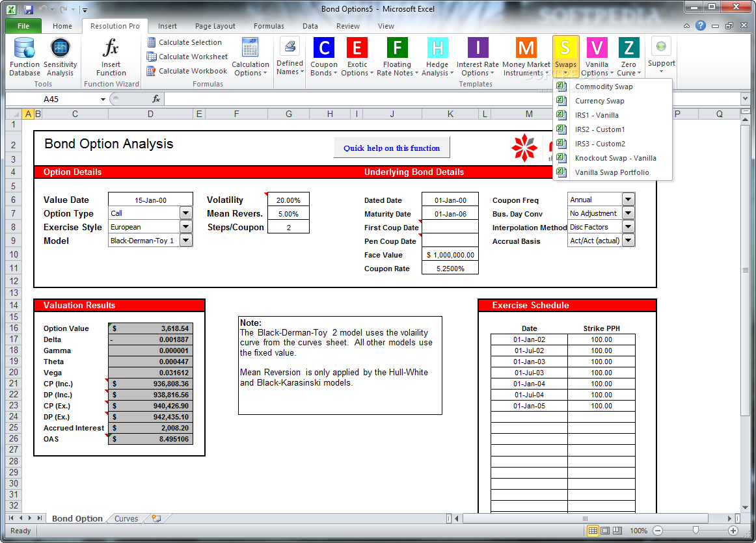
Task: Select all cells with corner button
Action: tap(14, 114)
